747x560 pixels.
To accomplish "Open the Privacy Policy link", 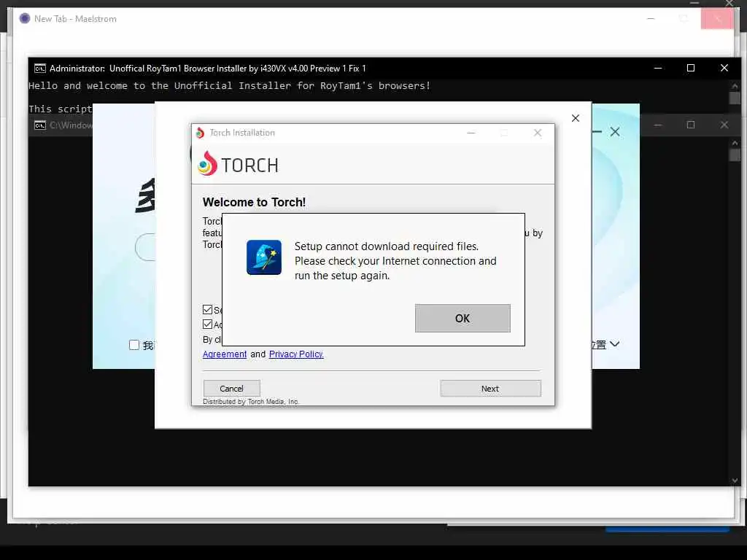I will click(296, 354).
